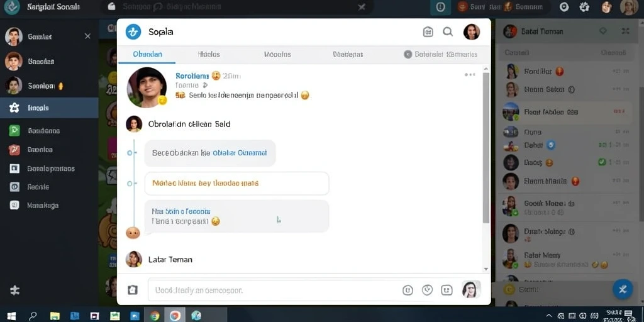The height and width of the screenshot is (322, 644).
Task: Click scrollbar up arrow in chat window
Action: pyautogui.click(x=486, y=69)
